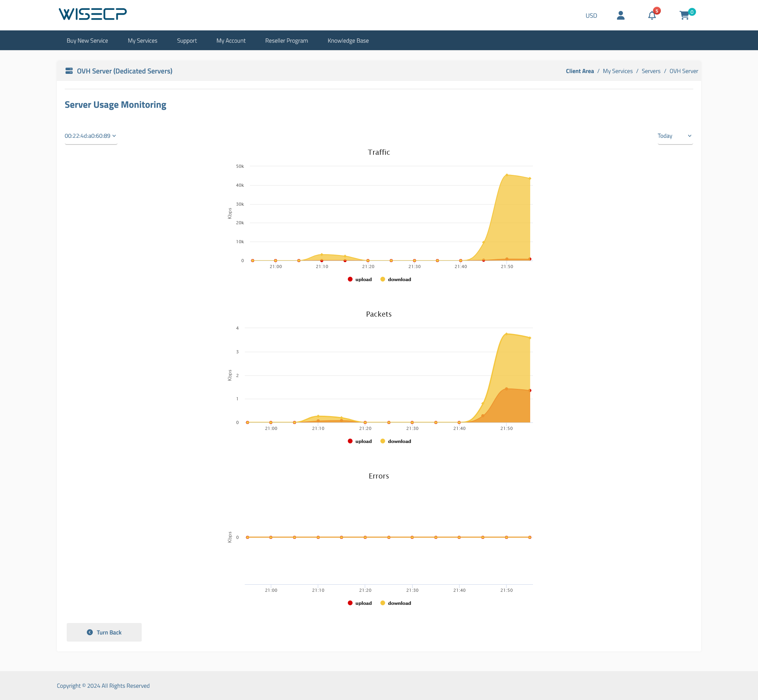Viewport: 758px width, 700px height.
Task: Go to Servers breadcrumb link
Action: tap(651, 71)
